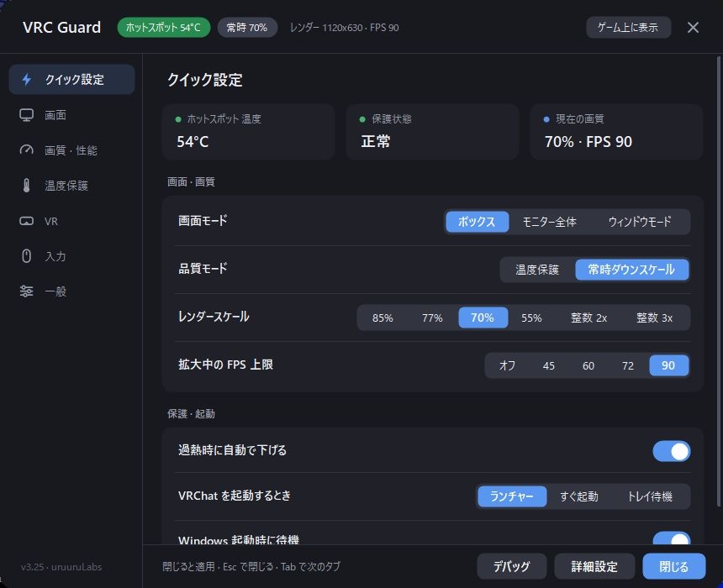723x588 pixels.
Task: Click the thermometer icon beside 温度保護
Action: (x=26, y=186)
